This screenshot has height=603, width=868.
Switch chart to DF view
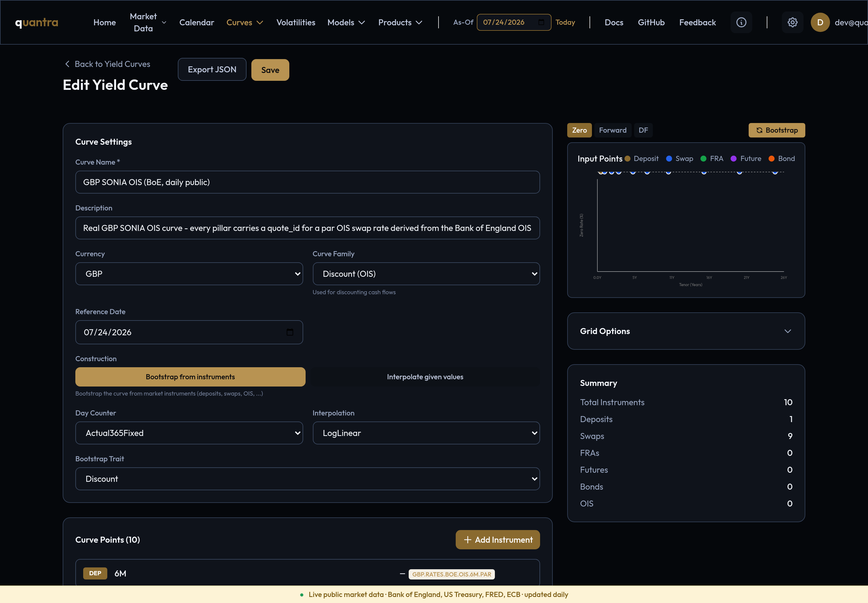pos(643,130)
